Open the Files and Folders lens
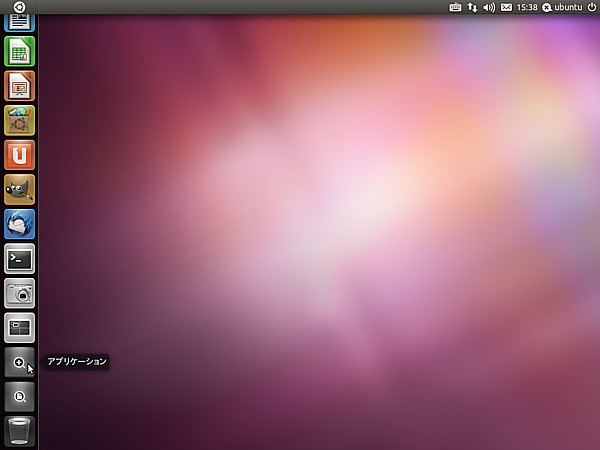 (20, 397)
